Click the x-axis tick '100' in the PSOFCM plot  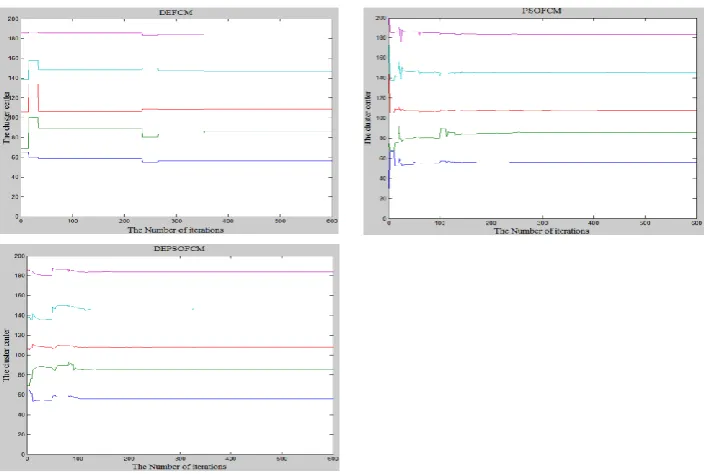(x=440, y=223)
